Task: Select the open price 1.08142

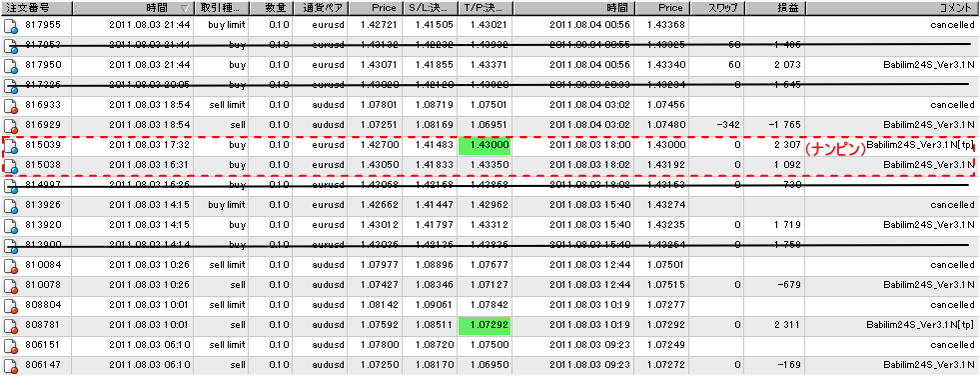Action: coord(379,305)
